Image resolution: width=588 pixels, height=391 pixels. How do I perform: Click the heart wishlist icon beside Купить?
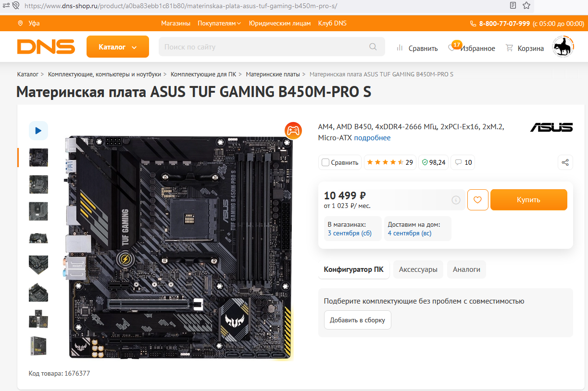click(x=477, y=200)
